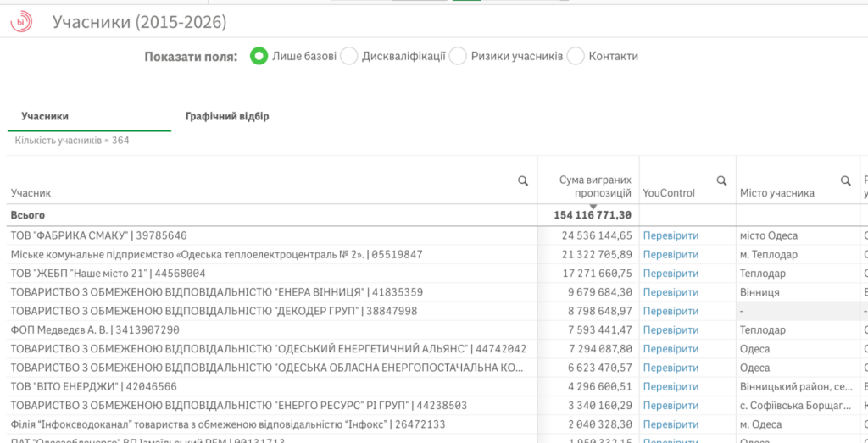Click Перевірити link for ФОП Медведєв А. В.

tap(670, 330)
